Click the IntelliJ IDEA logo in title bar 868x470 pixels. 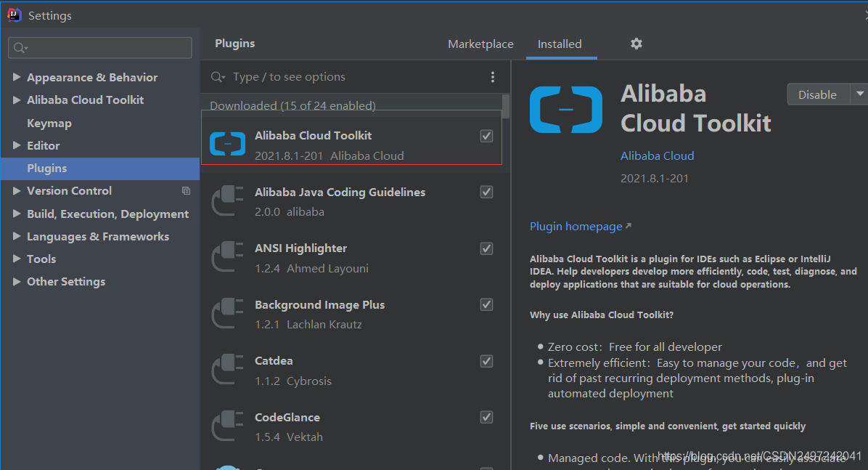[x=15, y=15]
